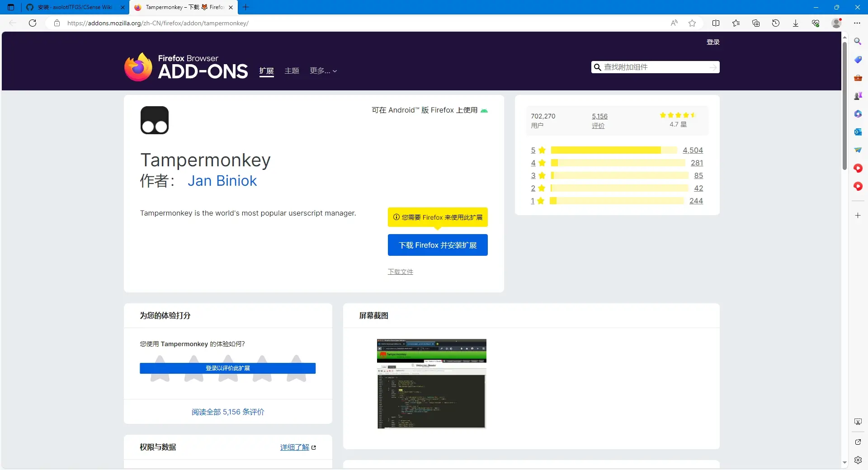View site info lock icon

57,23
